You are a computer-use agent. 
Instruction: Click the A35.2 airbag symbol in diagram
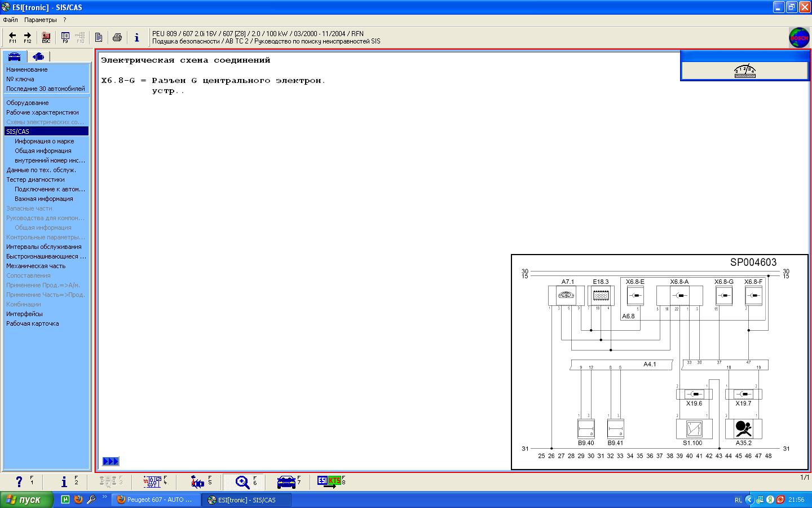tap(744, 429)
